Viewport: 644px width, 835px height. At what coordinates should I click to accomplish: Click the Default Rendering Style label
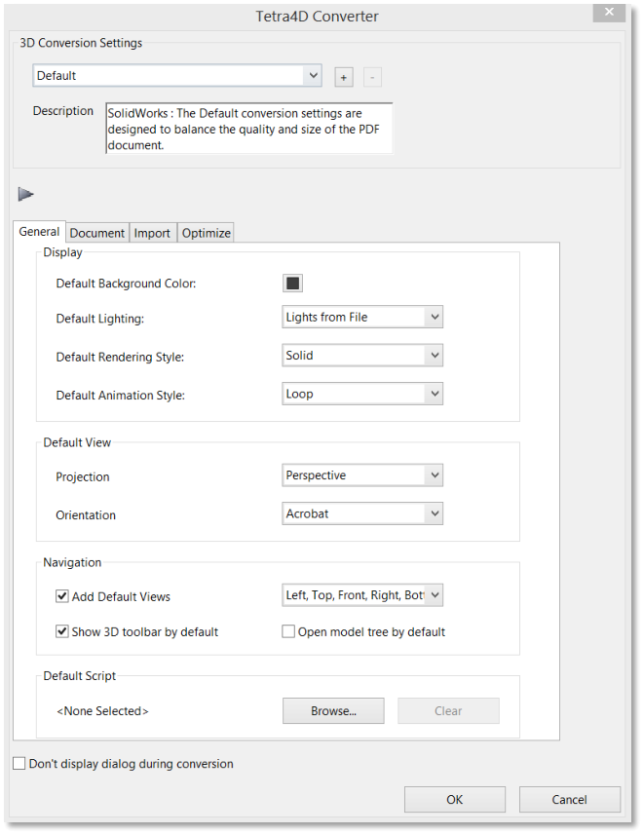120,357
